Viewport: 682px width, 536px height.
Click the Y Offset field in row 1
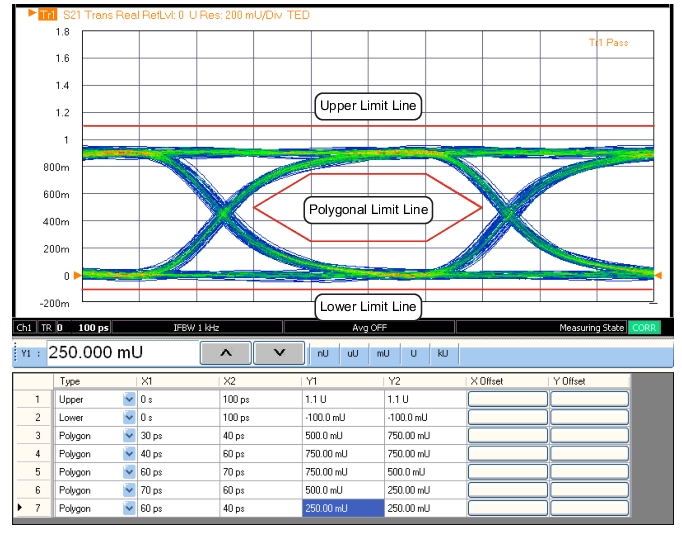click(589, 399)
